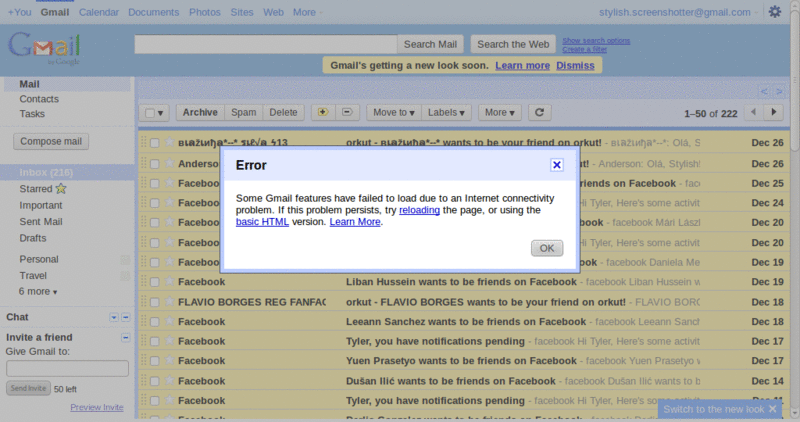
Task: Open the basic HTML version link
Action: point(262,221)
